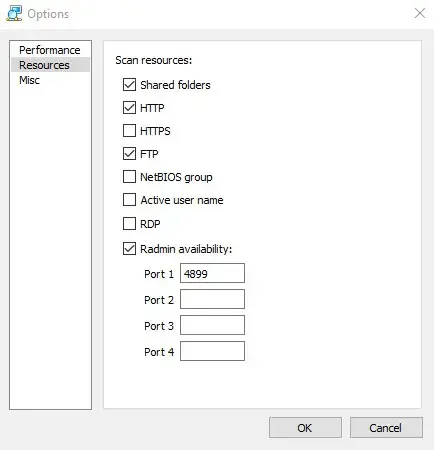Close the Options window with X
This screenshot has height=450, width=434.
point(420,13)
